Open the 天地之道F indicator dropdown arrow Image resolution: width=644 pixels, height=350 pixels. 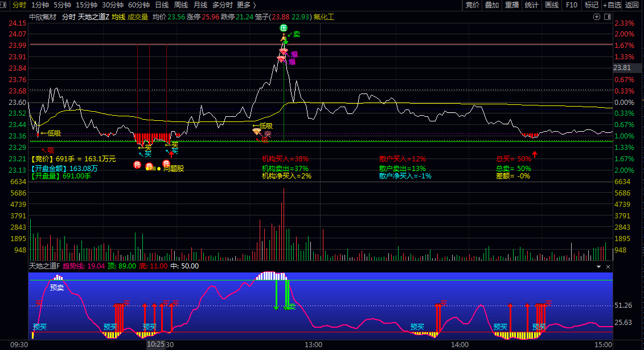pos(599,267)
